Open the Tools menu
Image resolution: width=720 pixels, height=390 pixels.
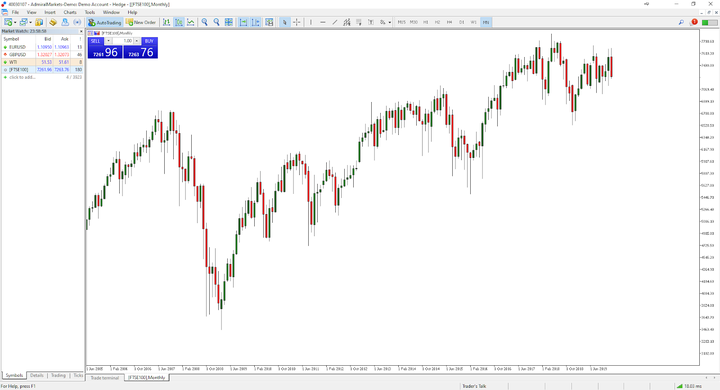90,12
